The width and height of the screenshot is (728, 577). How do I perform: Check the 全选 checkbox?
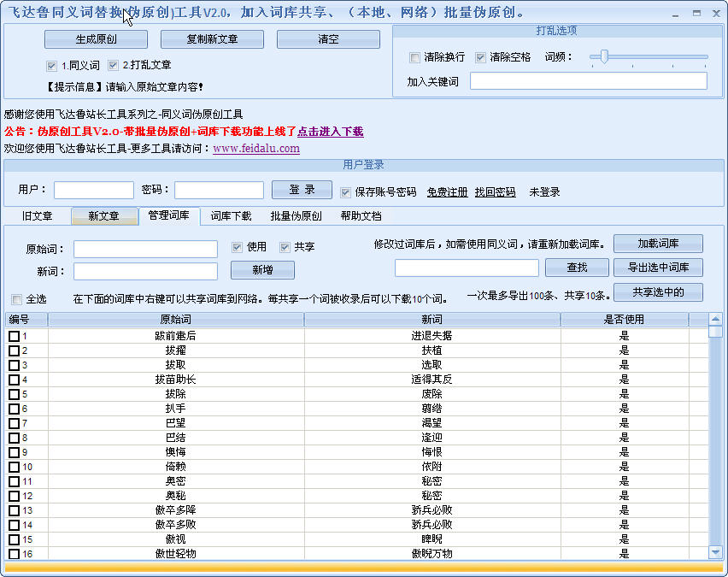tap(16, 300)
